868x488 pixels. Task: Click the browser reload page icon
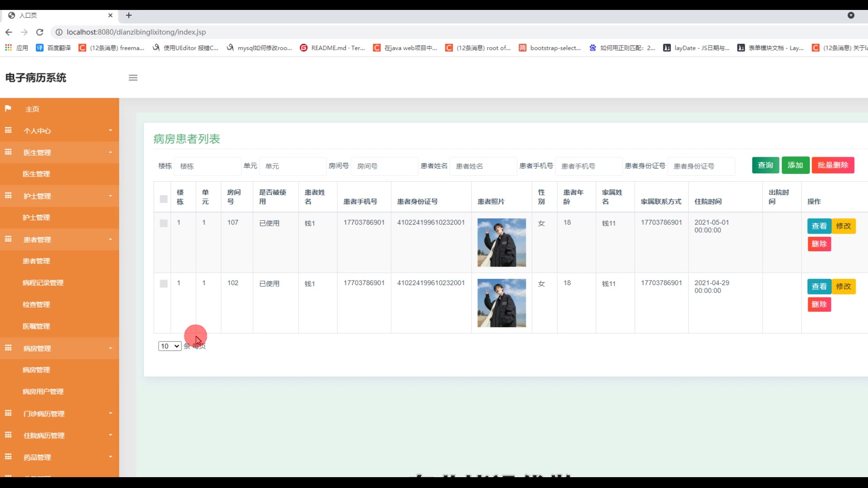pos(40,32)
